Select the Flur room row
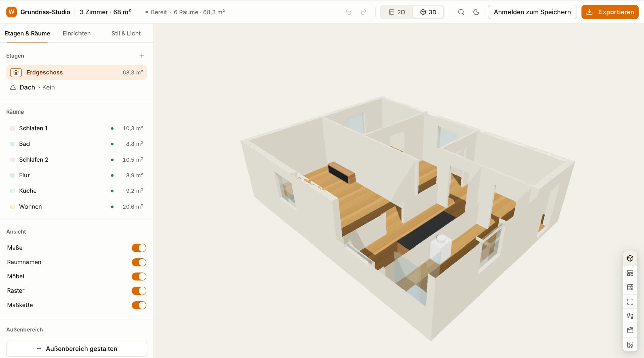Screen dimensions: 644x358 [x=76, y=175]
